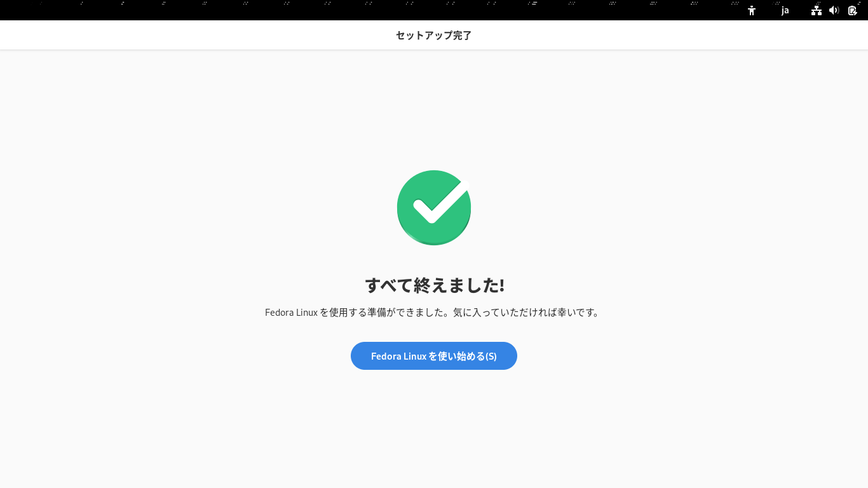
Task: Click the Fedora Linux readiness description text
Action: [x=433, y=313]
